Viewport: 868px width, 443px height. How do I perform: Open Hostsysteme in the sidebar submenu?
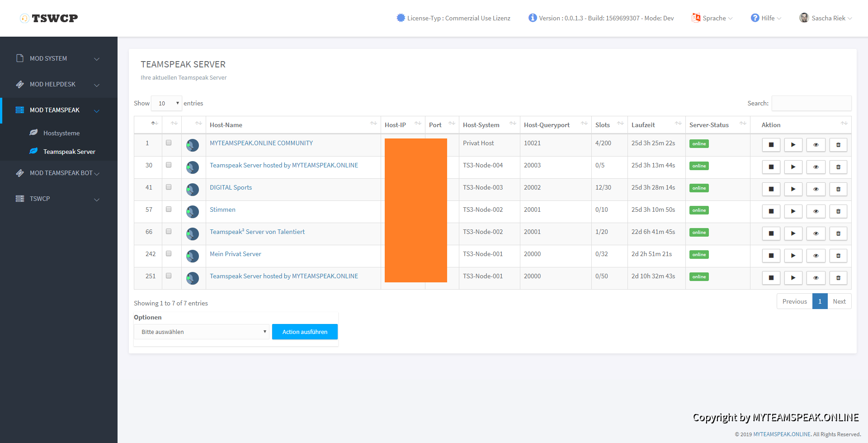pos(61,133)
